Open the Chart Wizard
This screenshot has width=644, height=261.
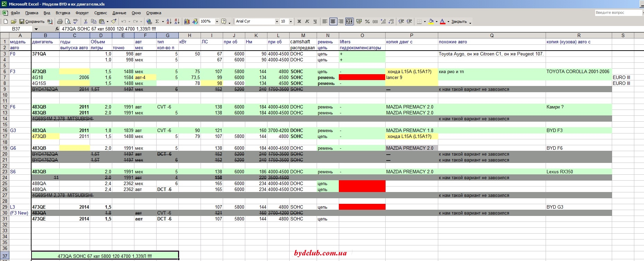[187, 21]
